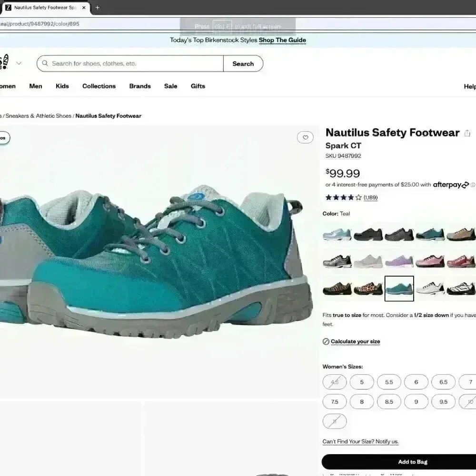
Task: Click the Afterpay info icon
Action: point(473,185)
